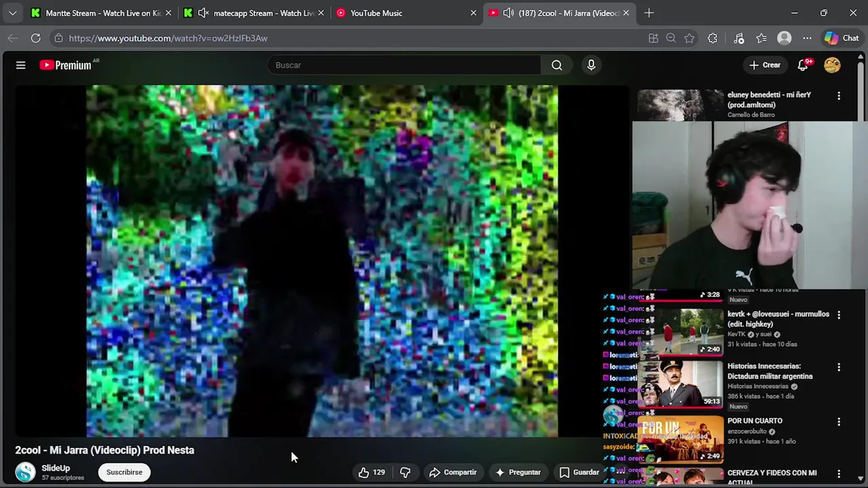Open options for POR UN CUARTO video

coord(839,422)
